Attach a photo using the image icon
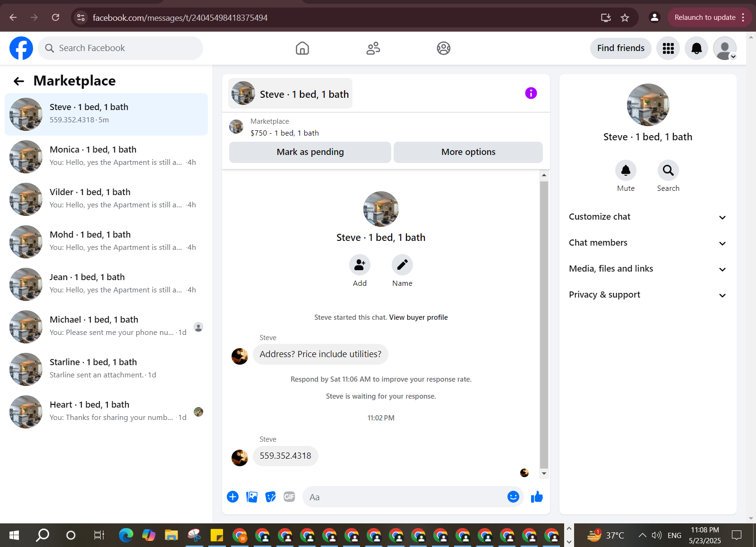 click(x=252, y=497)
